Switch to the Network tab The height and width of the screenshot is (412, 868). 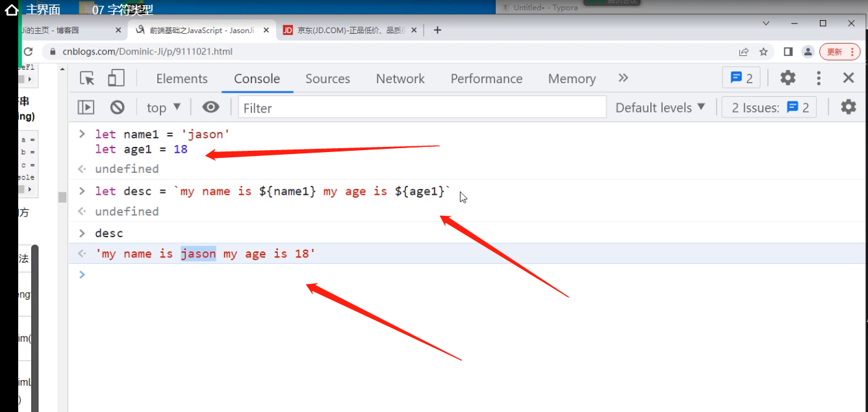[x=400, y=79]
